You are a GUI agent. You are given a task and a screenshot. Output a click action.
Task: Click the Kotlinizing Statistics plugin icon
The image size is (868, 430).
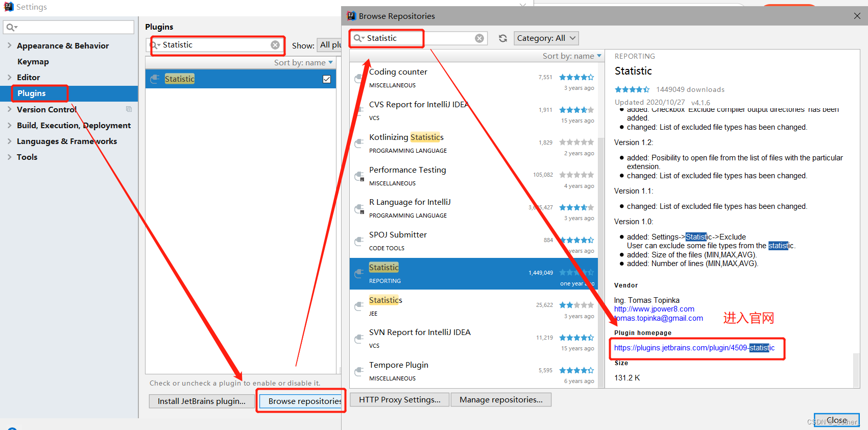coord(359,144)
